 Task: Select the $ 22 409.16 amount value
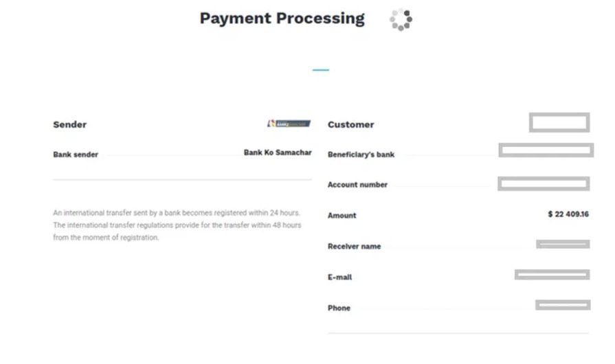coord(568,214)
